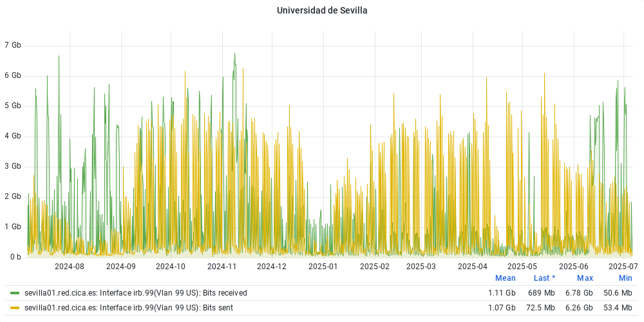Viewport: 644px width, 322px height.
Task: Toggle the Bits received series in legend
Action: tap(136, 293)
